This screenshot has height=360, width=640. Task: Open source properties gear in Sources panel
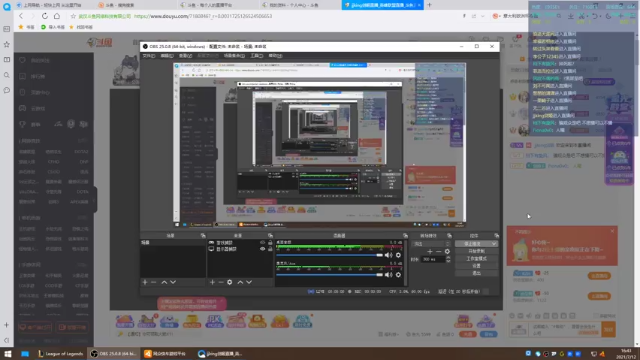pos(230,282)
